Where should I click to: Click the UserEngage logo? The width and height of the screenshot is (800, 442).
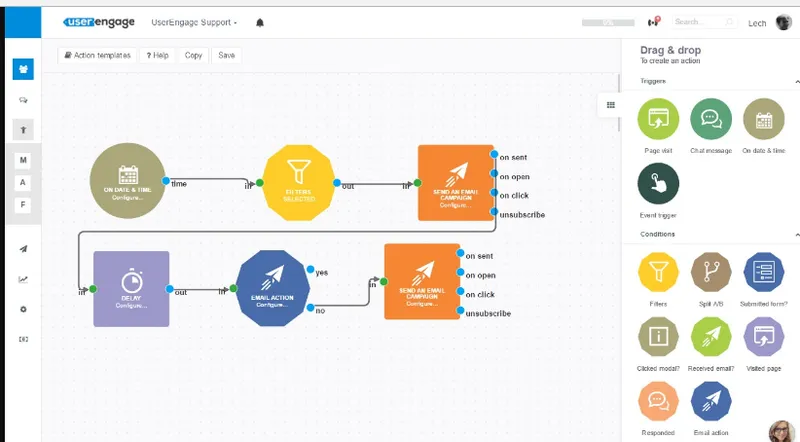(99, 22)
